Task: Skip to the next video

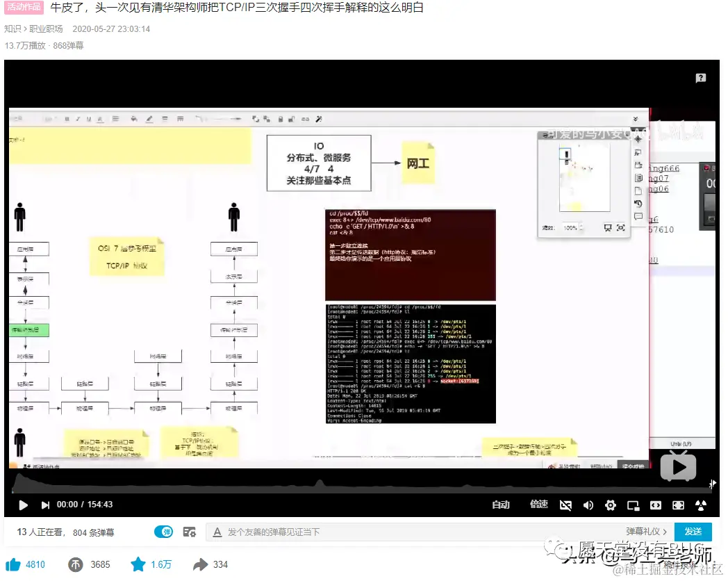Action: coord(45,505)
